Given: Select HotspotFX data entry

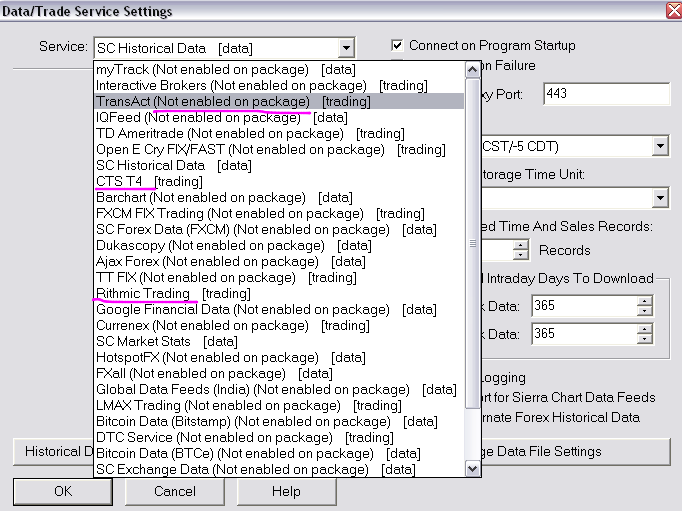Looking at the screenshot, I should 279,357.
